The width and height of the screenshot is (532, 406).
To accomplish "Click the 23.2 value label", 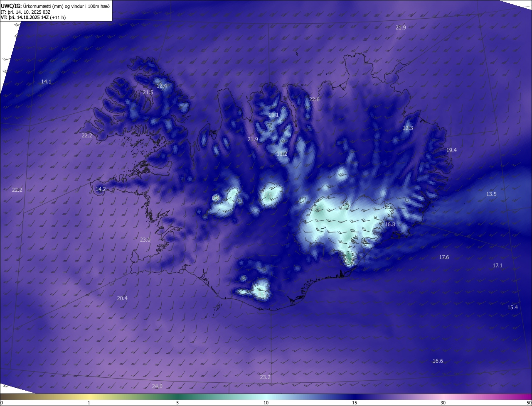I will (265, 377).
